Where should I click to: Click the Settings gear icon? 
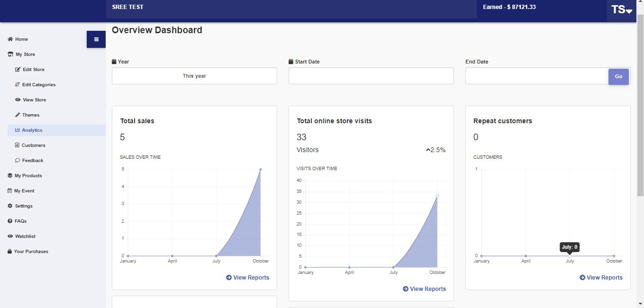point(10,206)
